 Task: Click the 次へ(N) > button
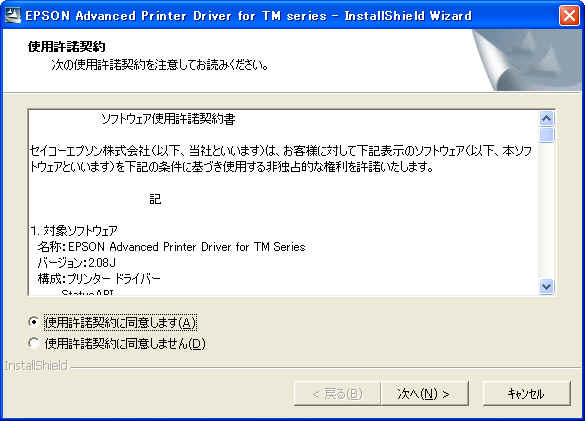(424, 393)
